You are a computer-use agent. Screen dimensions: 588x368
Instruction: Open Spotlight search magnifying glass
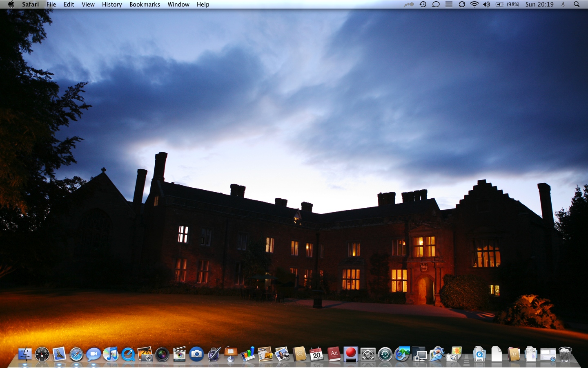pyautogui.click(x=577, y=4)
